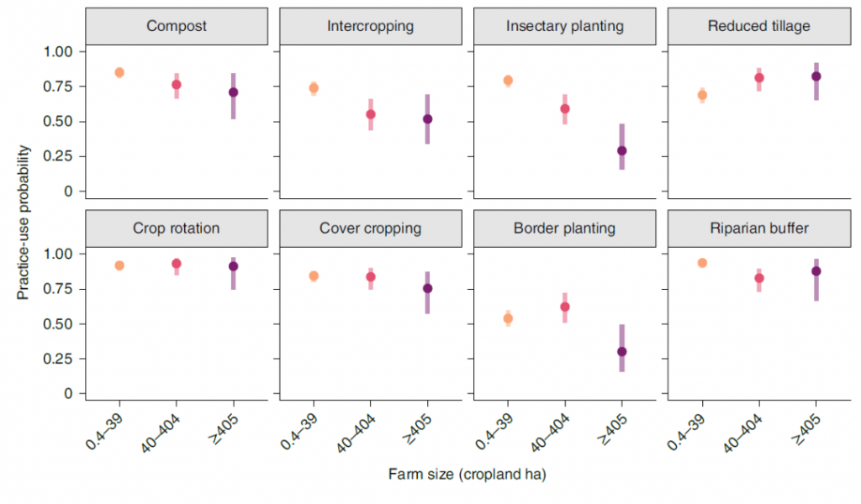The image size is (861, 504).
Task: Click the Border planting panel header
Action: coord(564,228)
